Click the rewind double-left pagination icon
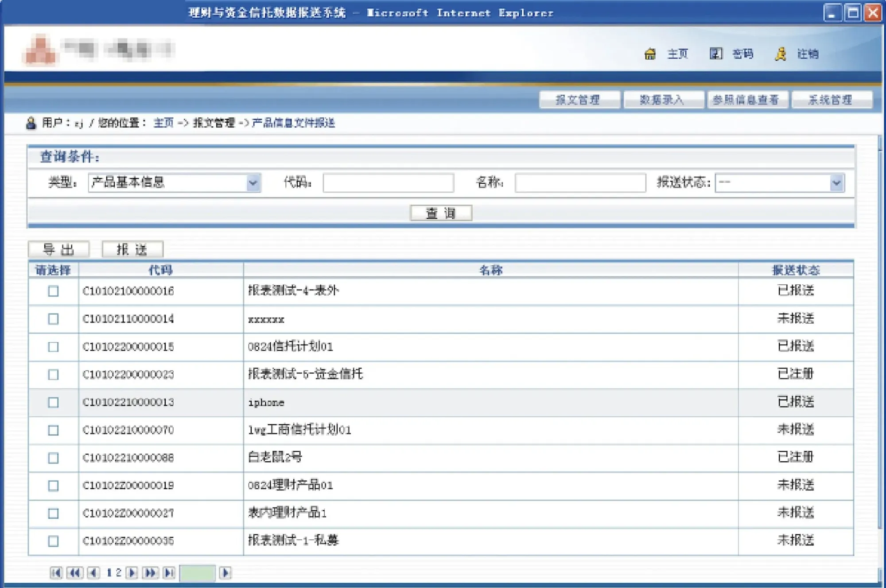The image size is (886, 588). (x=74, y=573)
